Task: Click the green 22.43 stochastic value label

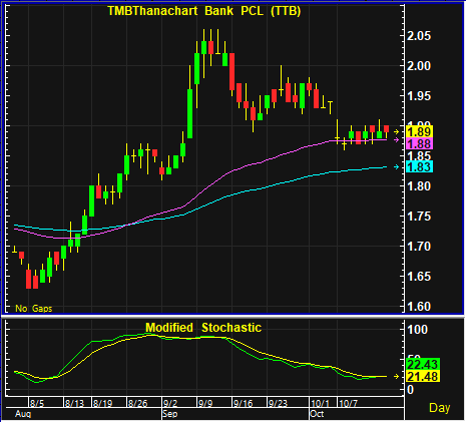Action: click(x=423, y=364)
